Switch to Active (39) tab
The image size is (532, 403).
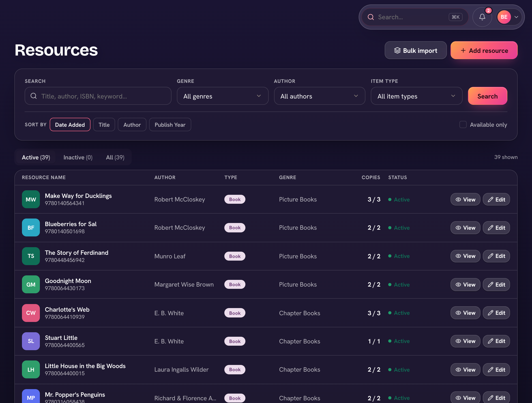pyautogui.click(x=36, y=157)
